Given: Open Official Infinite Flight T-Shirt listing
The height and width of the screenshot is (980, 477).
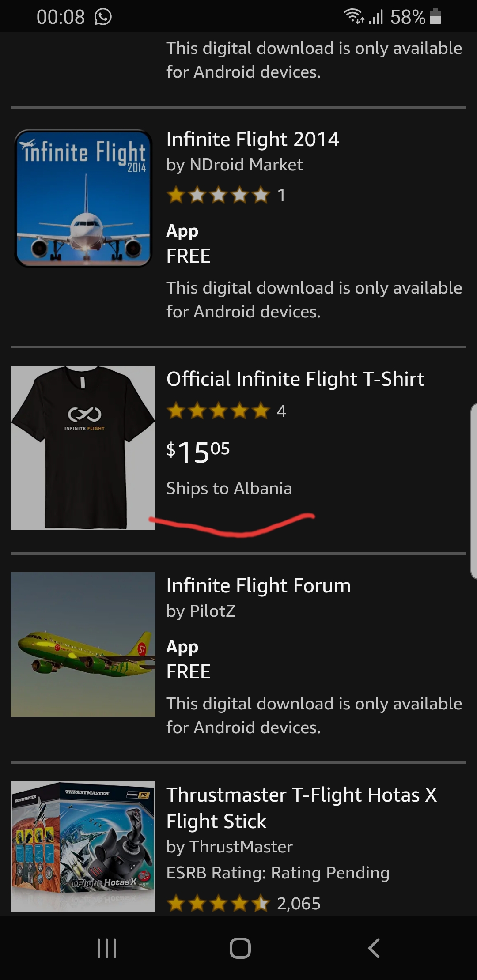Looking at the screenshot, I should click(x=295, y=379).
